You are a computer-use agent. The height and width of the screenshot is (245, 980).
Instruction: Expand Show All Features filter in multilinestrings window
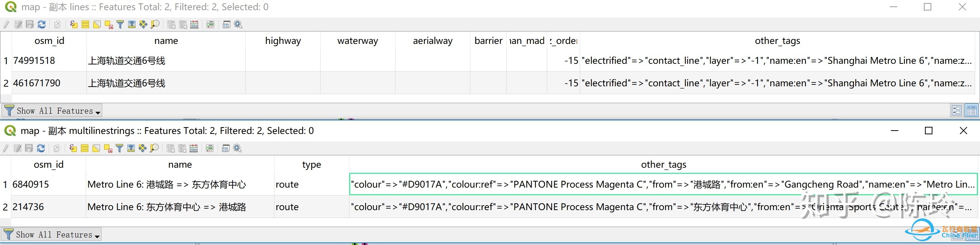tap(51, 235)
